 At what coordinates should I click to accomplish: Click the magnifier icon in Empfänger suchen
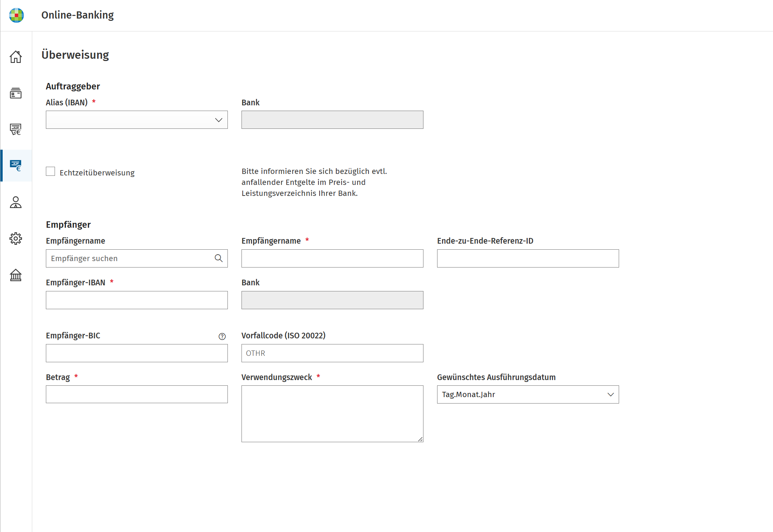click(219, 258)
